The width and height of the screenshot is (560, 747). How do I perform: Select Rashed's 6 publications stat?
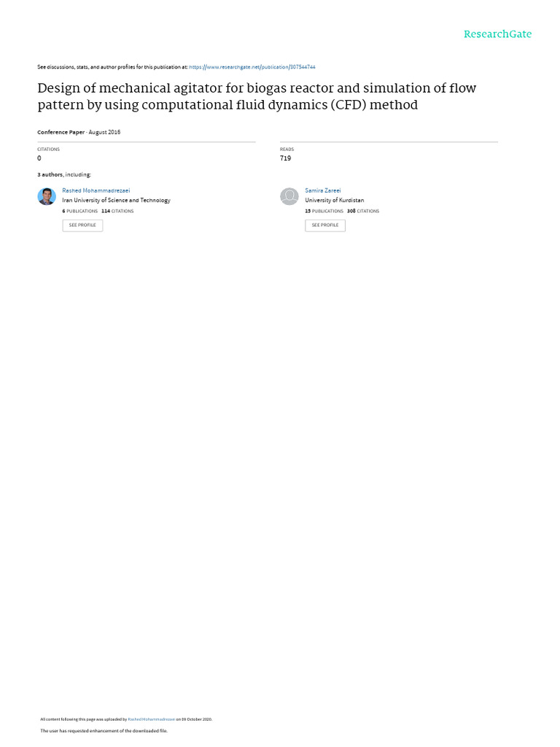click(80, 211)
